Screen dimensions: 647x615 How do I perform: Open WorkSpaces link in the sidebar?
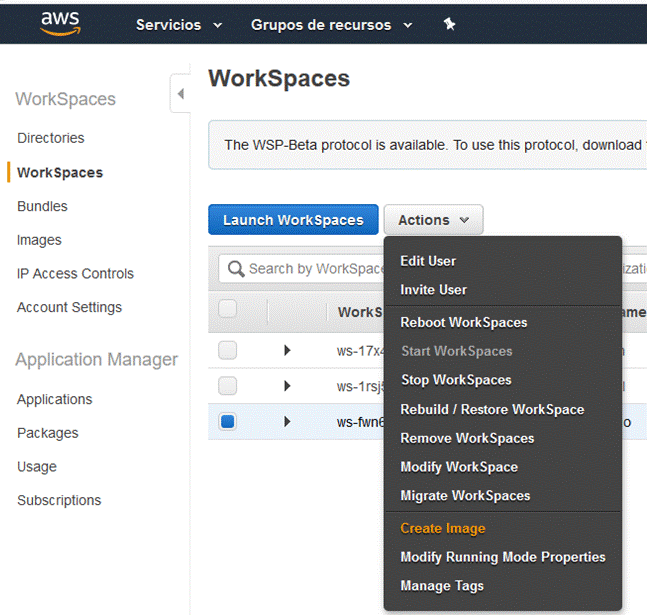click(x=60, y=173)
